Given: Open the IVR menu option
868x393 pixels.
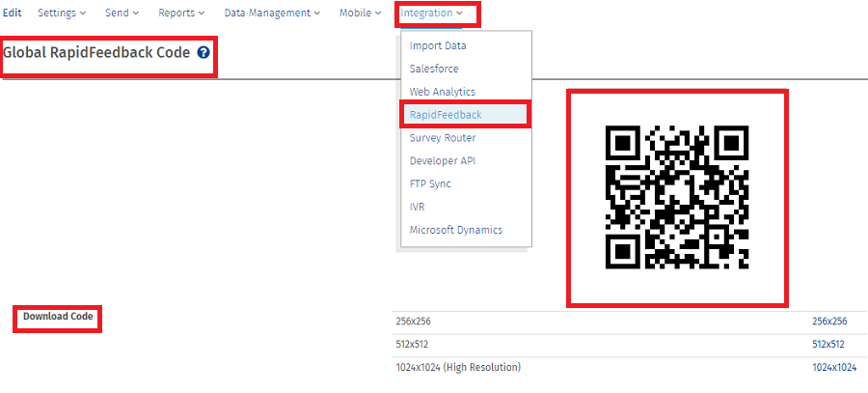Looking at the screenshot, I should (x=417, y=207).
